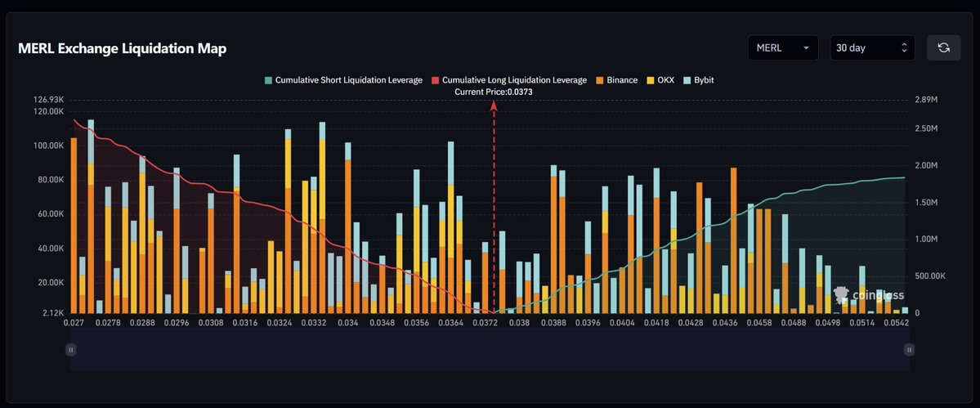Click the orange Binance legend swatch

click(599, 80)
